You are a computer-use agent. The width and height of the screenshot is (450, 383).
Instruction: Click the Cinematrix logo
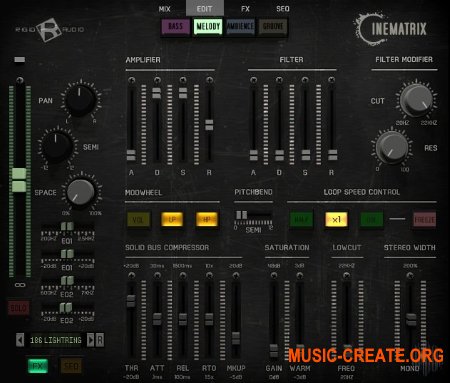391,29
